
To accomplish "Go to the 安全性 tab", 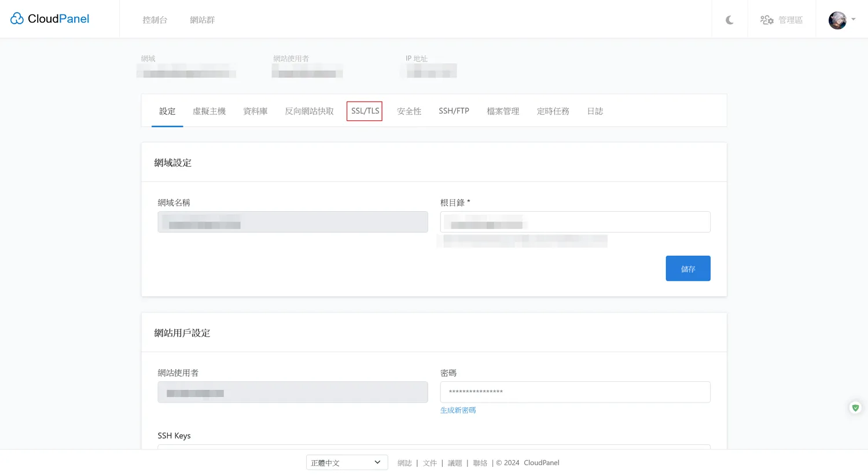I will point(409,111).
